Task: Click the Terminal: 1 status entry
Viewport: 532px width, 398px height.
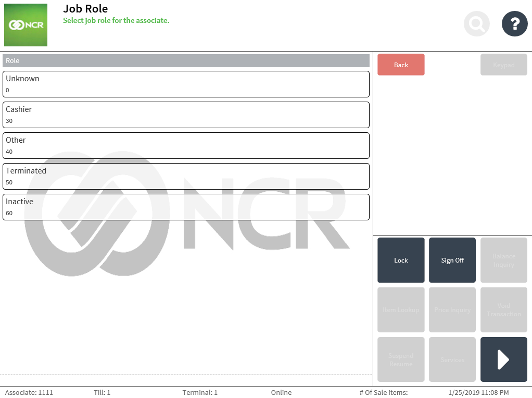Action: pyautogui.click(x=200, y=392)
